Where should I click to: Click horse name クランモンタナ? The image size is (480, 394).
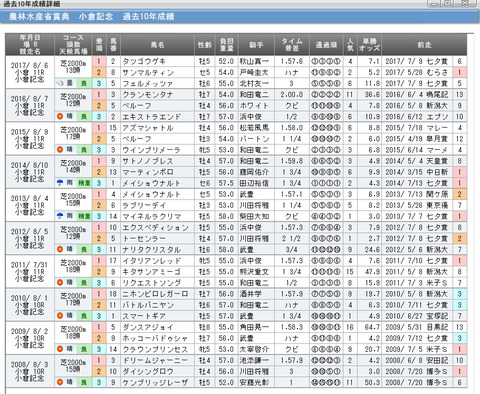(x=148, y=95)
